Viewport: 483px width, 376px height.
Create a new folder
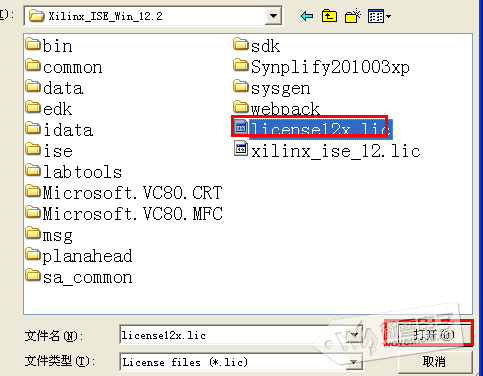coord(353,16)
